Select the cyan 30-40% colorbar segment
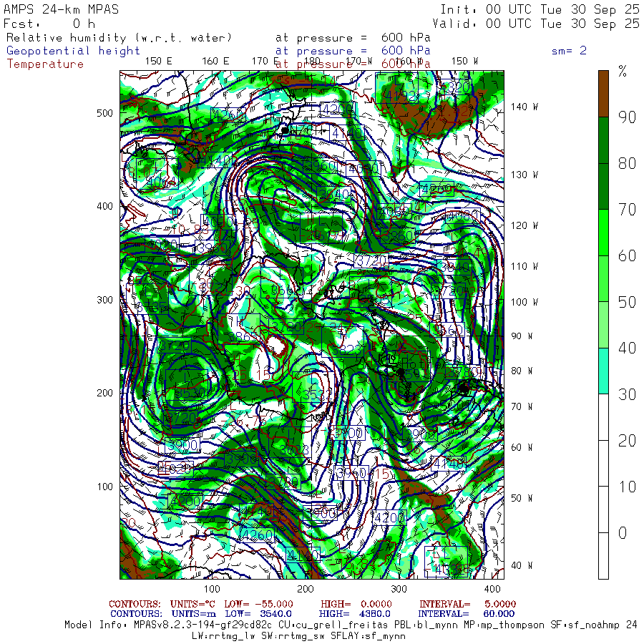 [603, 371]
